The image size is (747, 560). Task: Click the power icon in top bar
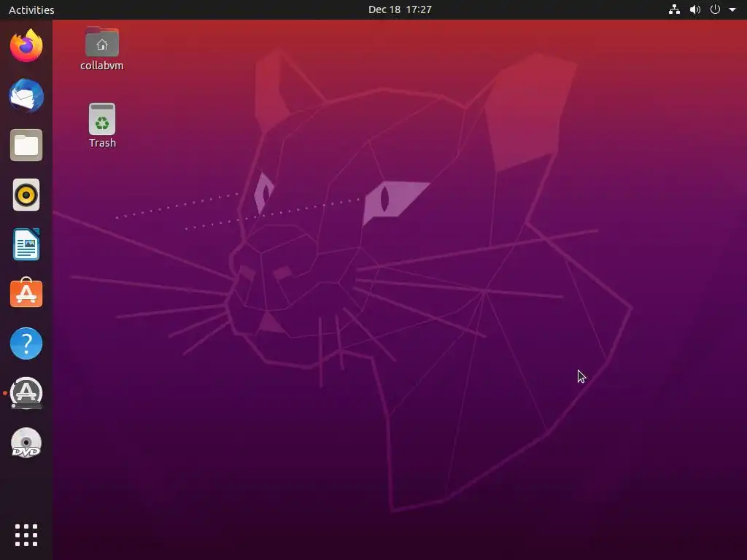(x=715, y=9)
